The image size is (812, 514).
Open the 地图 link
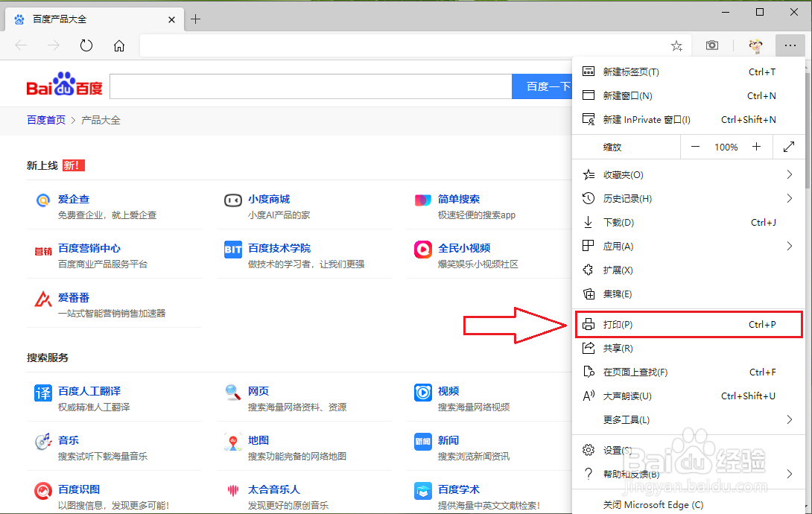258,440
